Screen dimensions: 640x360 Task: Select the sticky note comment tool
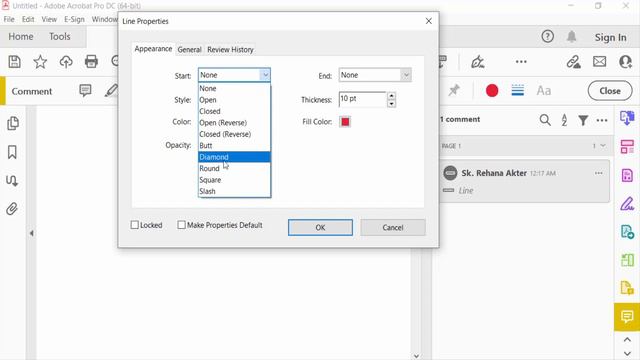[85, 90]
